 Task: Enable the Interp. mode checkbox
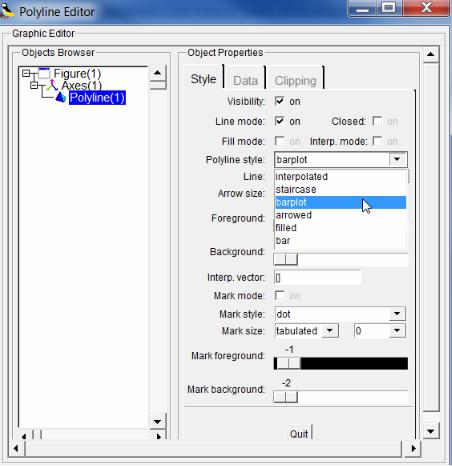pyautogui.click(x=377, y=141)
